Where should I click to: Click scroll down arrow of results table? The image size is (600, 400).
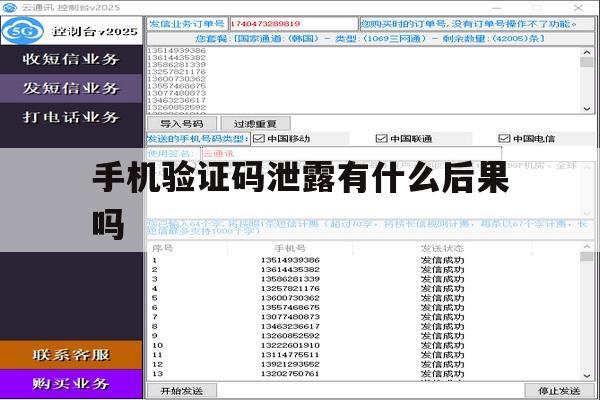587,376
